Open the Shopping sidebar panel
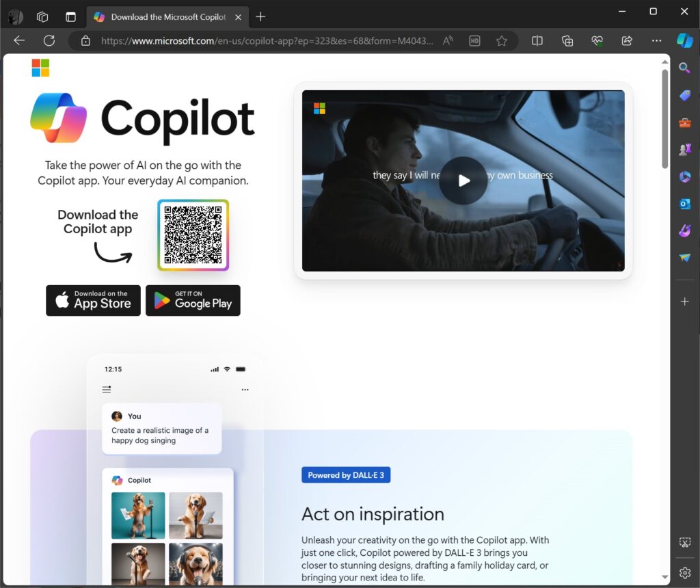 pos(685,95)
